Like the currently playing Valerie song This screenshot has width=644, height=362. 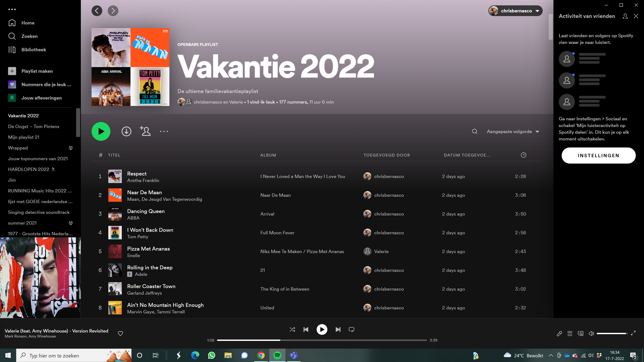coord(120,334)
